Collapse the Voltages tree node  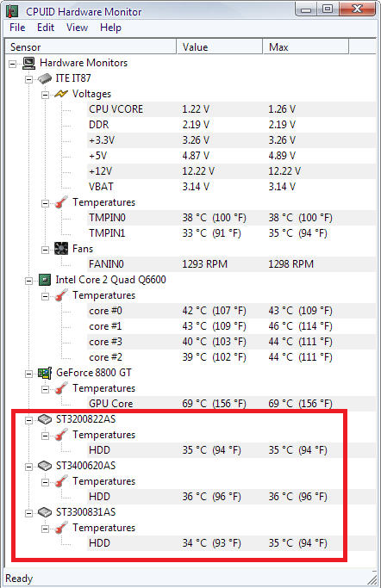click(45, 95)
